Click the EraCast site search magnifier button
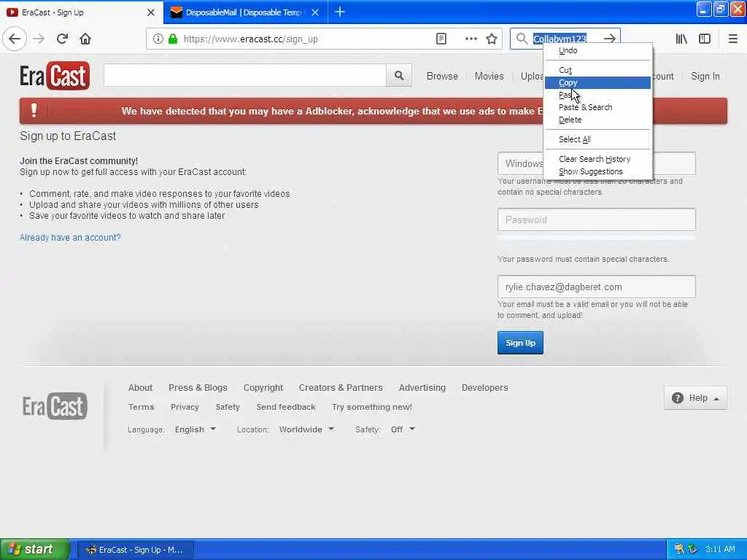This screenshot has width=747, height=560. (399, 75)
